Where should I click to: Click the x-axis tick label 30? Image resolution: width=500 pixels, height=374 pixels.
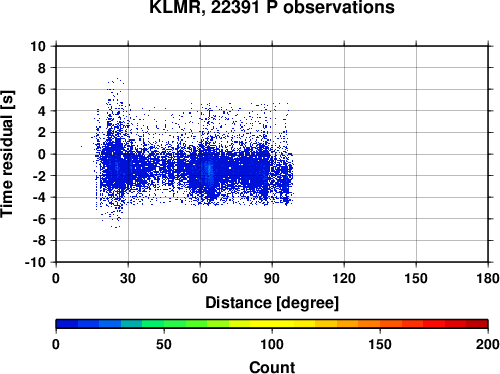coord(128,278)
